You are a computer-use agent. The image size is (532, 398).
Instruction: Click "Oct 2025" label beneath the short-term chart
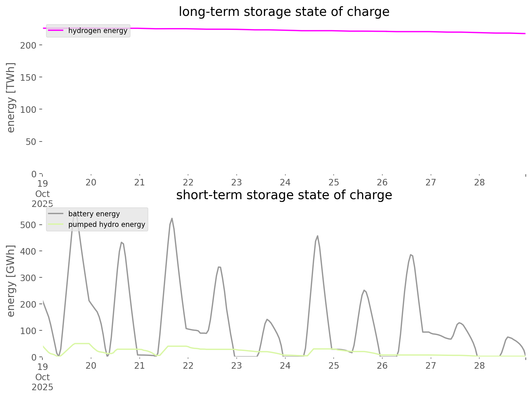(x=42, y=382)
